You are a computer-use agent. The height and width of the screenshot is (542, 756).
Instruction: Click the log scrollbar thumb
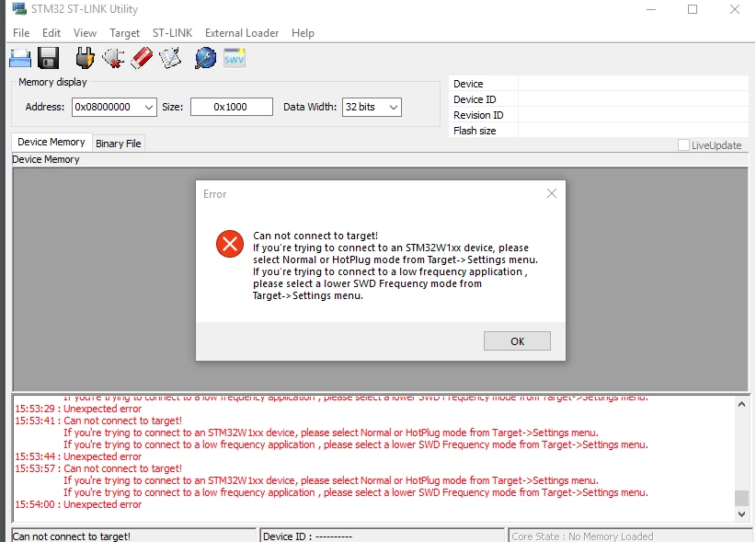[741, 498]
